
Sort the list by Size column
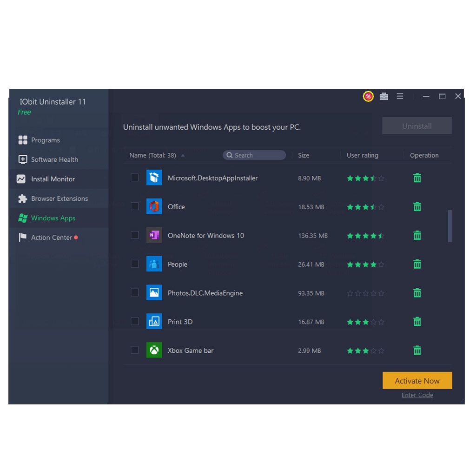(x=304, y=155)
